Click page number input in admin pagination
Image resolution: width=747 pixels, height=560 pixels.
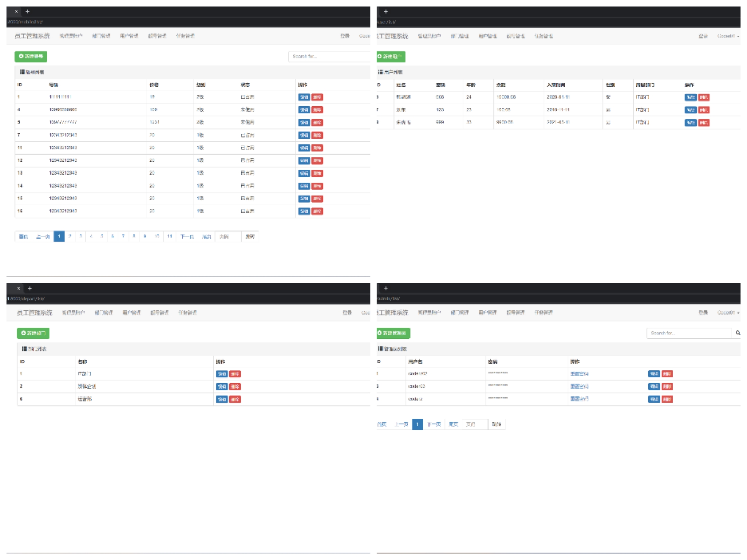click(474, 424)
